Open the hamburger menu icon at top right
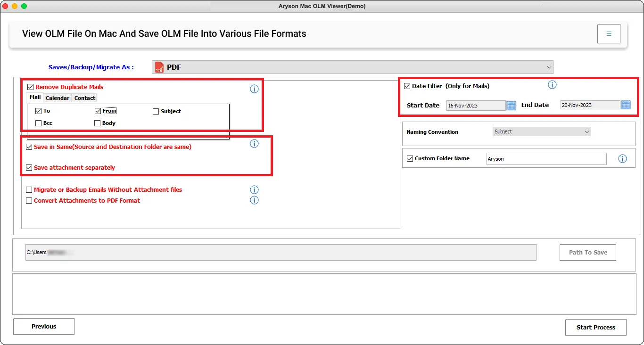Image resolution: width=644 pixels, height=345 pixels. coord(609,34)
